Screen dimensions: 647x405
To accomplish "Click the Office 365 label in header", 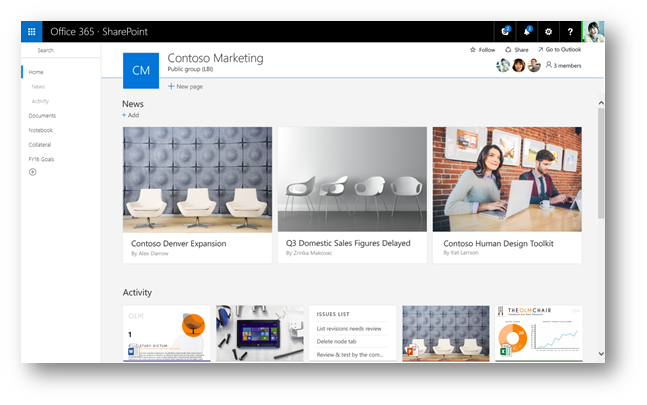I will (72, 32).
